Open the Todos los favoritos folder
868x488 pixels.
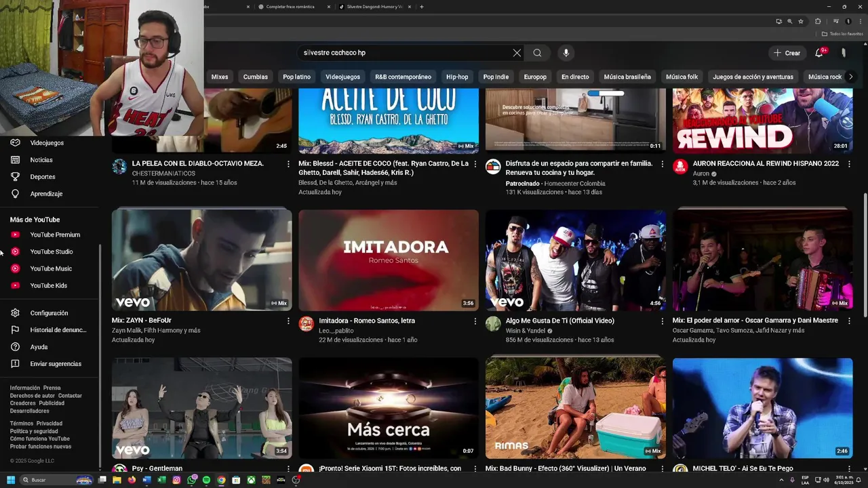843,34
